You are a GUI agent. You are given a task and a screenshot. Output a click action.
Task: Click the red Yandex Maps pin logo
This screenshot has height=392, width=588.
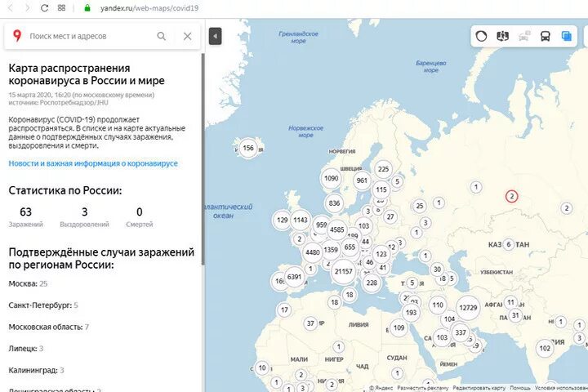point(17,36)
